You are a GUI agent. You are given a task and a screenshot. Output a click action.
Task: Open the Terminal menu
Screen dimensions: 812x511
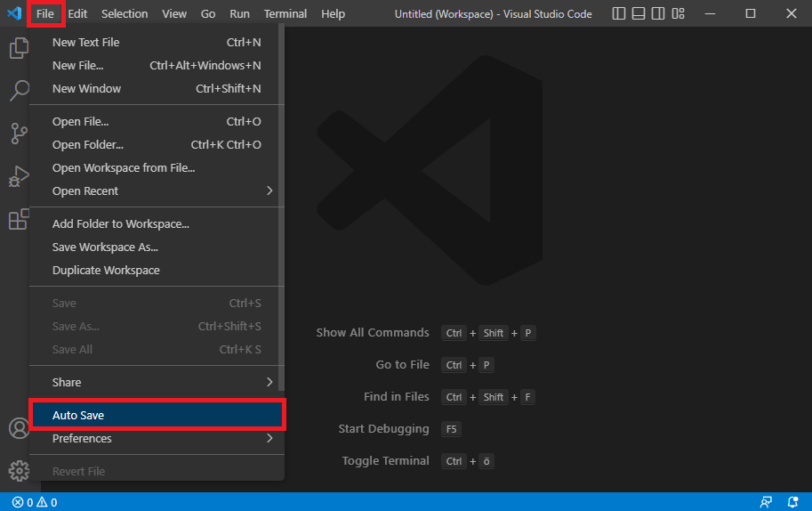point(285,14)
